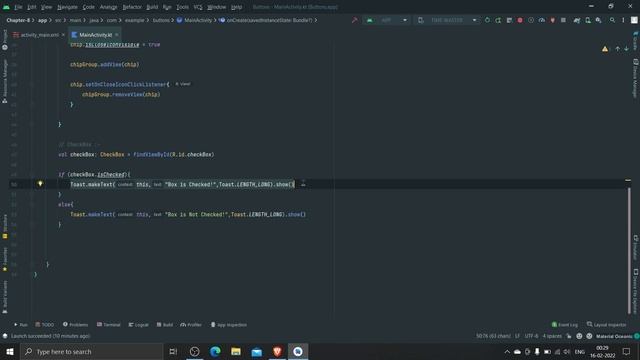Image resolution: width=640 pixels, height=360 pixels.
Task: Open the app run configuration dropdown
Action: (x=386, y=20)
